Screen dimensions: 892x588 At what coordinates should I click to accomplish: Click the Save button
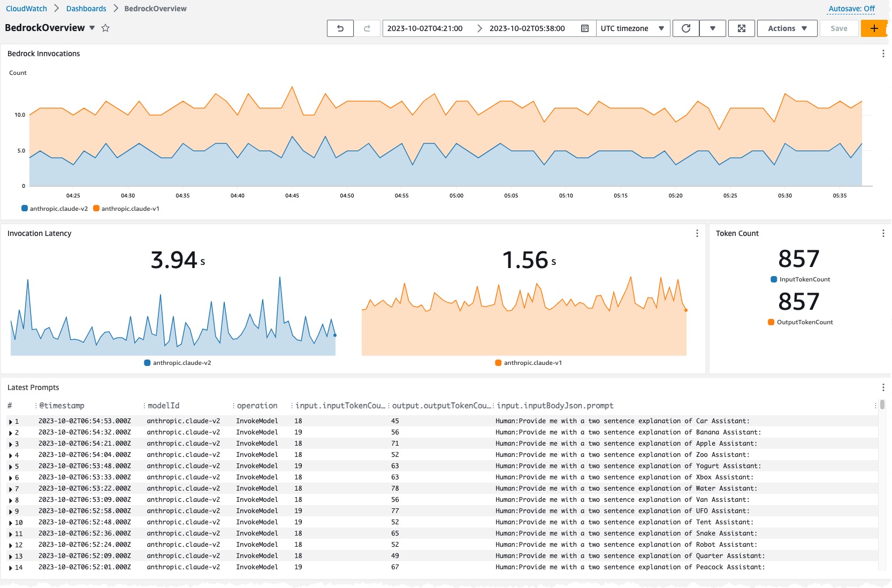(838, 28)
